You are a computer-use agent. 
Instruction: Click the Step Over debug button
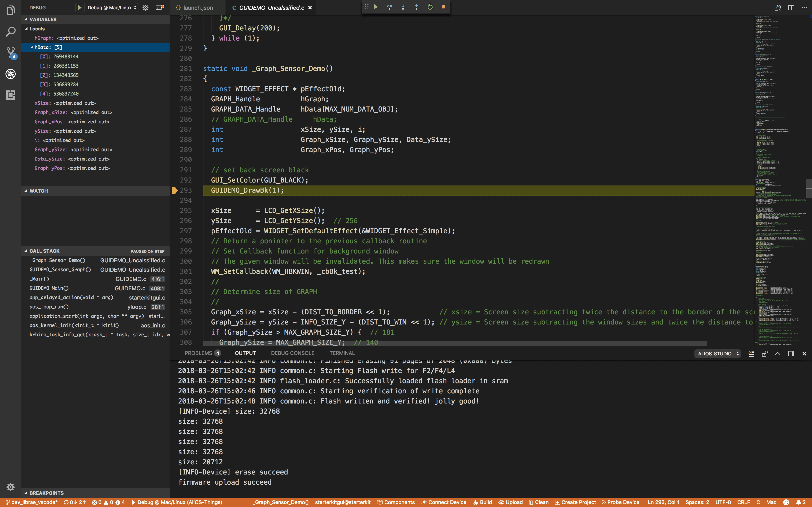(389, 7)
